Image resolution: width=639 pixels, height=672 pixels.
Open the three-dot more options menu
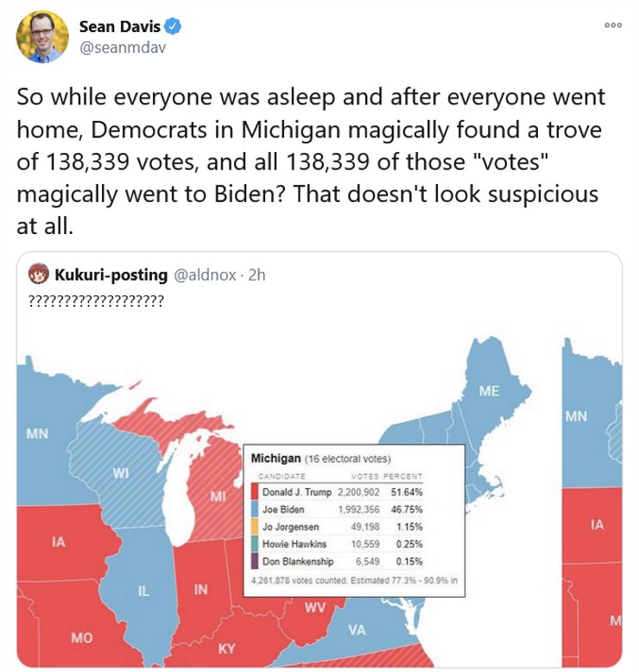(x=613, y=25)
